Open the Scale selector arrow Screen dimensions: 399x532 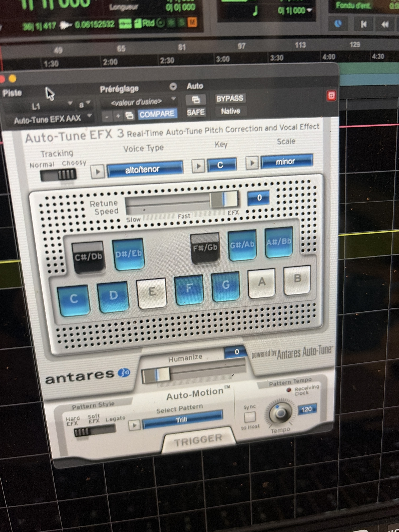pyautogui.click(x=252, y=163)
